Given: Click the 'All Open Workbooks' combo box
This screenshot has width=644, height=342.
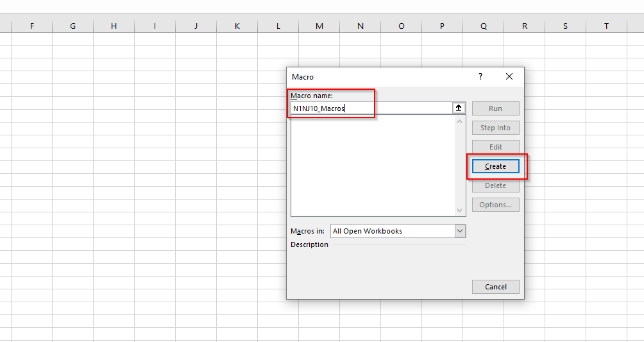Looking at the screenshot, I should point(391,231).
